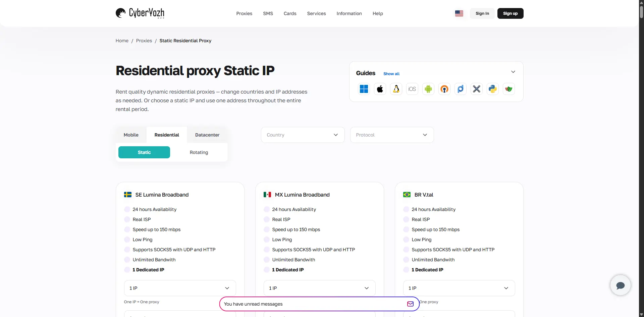The height and width of the screenshot is (317, 644).
Task: Go to Proxies via breadcrumb
Action: pyautogui.click(x=144, y=41)
